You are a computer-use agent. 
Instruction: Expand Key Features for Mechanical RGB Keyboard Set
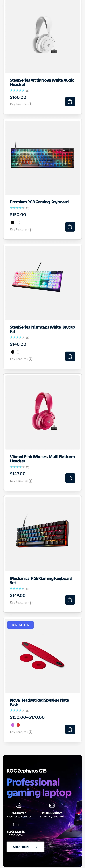coord(21,603)
